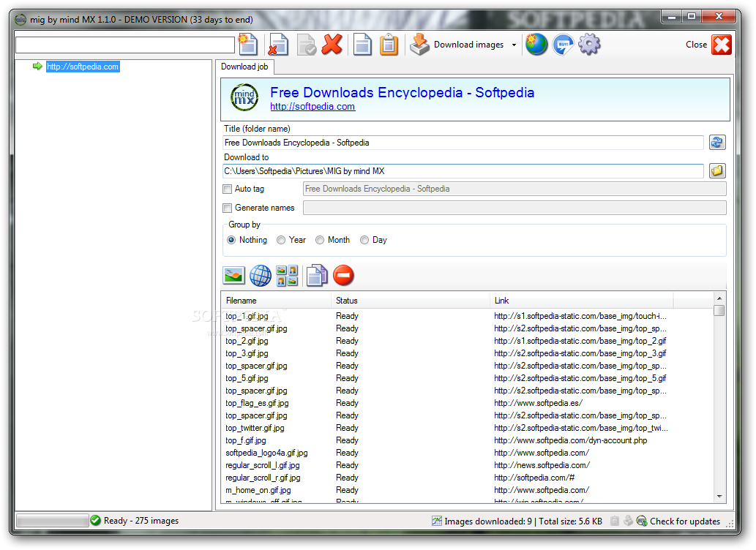Image resolution: width=756 pixels, height=550 pixels.
Task: Click the list scrollbar down arrow
Action: pos(719,497)
